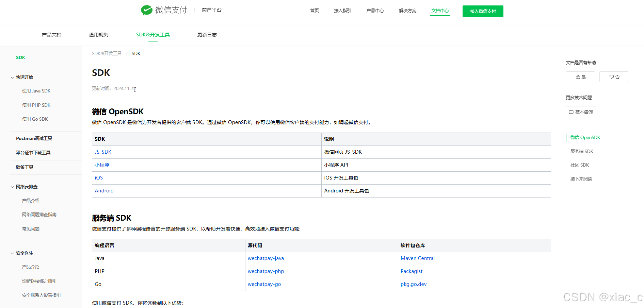Switch to the SDK&开发工具 tab

tap(153, 35)
